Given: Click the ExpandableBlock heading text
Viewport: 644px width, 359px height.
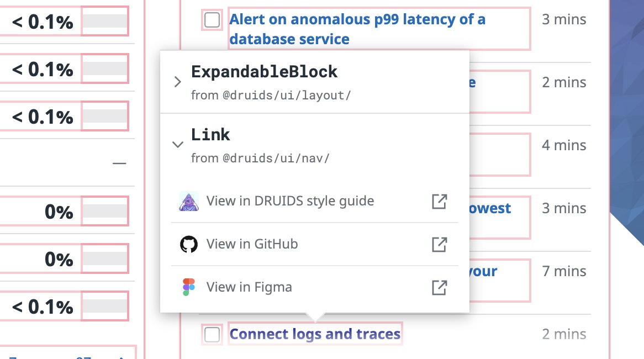Looking at the screenshot, I should tap(264, 72).
